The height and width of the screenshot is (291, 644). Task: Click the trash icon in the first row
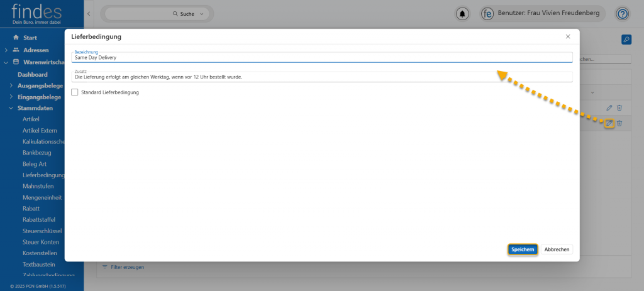[x=619, y=108]
